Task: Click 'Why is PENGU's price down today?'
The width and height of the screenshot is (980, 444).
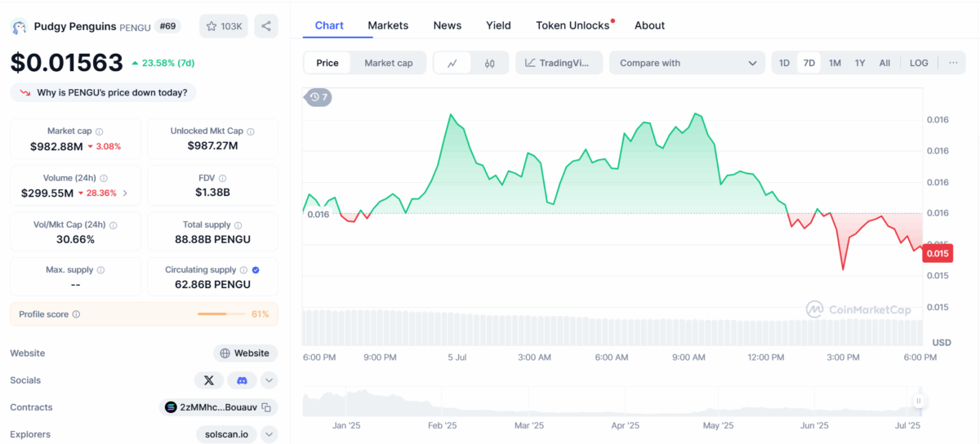Action: pos(104,93)
